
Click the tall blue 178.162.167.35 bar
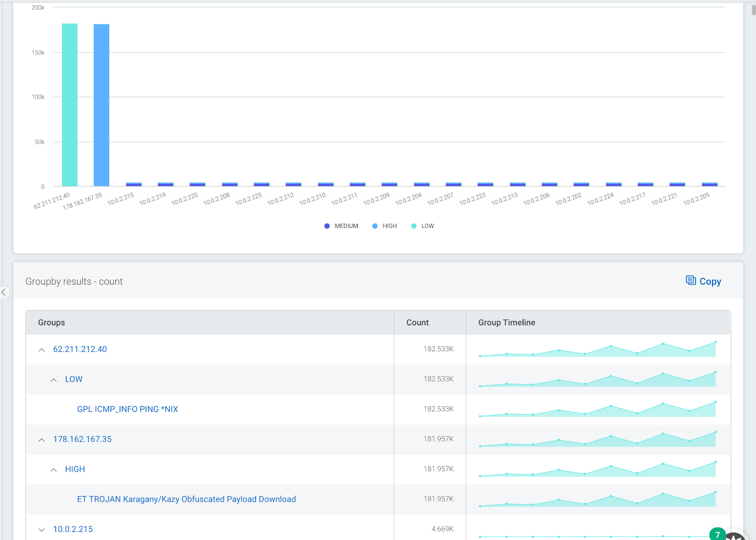[101, 105]
